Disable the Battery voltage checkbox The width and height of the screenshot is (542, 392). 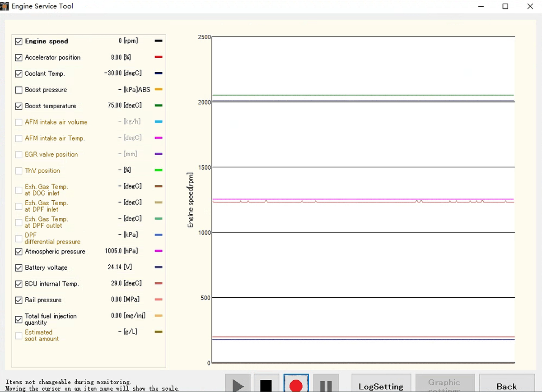19,268
